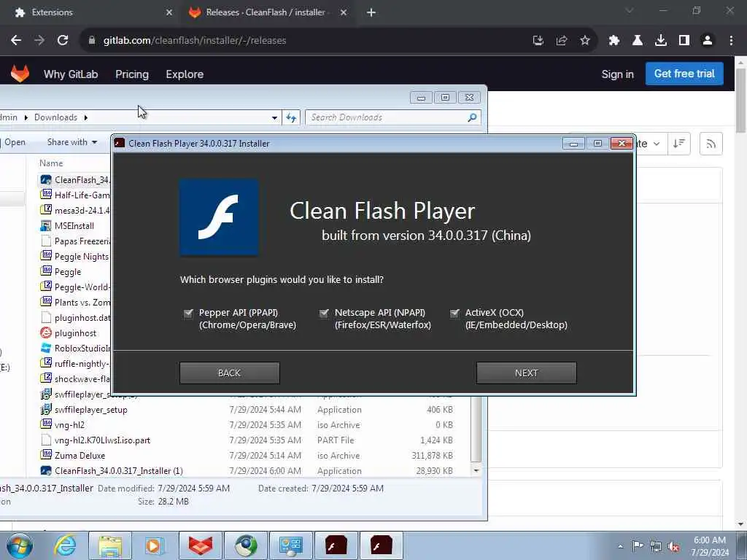Image resolution: width=747 pixels, height=560 pixels.
Task: Click Sign in on GitLab
Action: coord(617,74)
